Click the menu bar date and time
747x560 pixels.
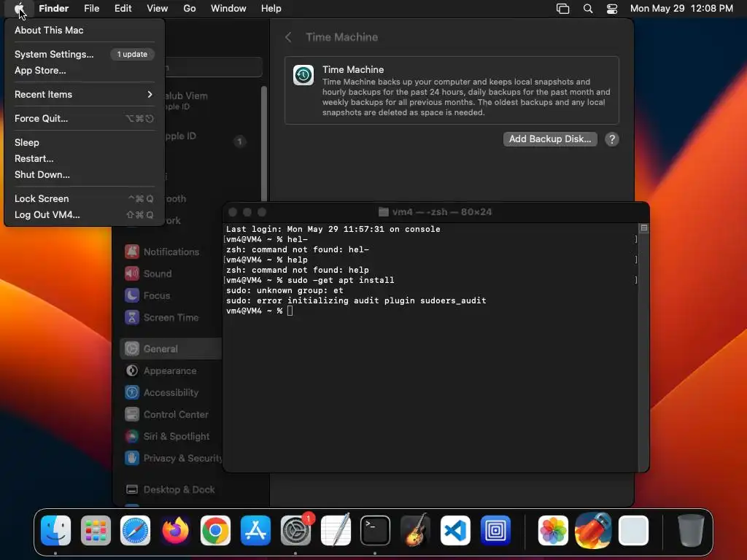pos(681,9)
